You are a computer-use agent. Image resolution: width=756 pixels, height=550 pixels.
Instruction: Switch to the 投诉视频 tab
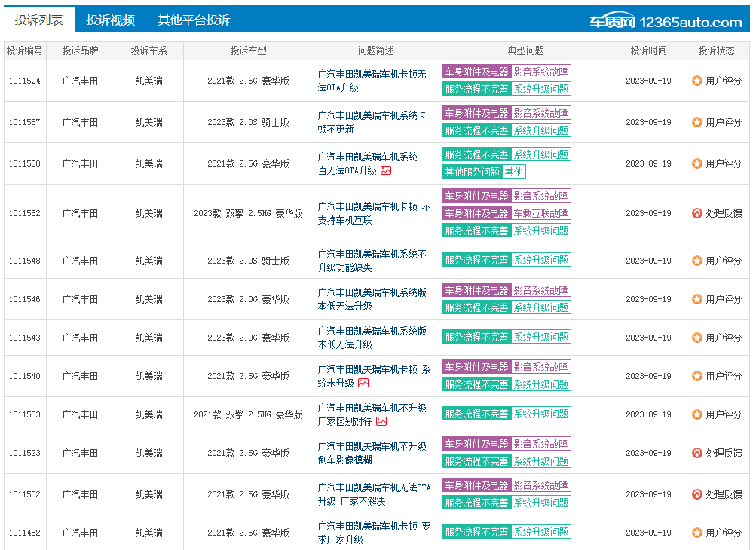coord(110,20)
